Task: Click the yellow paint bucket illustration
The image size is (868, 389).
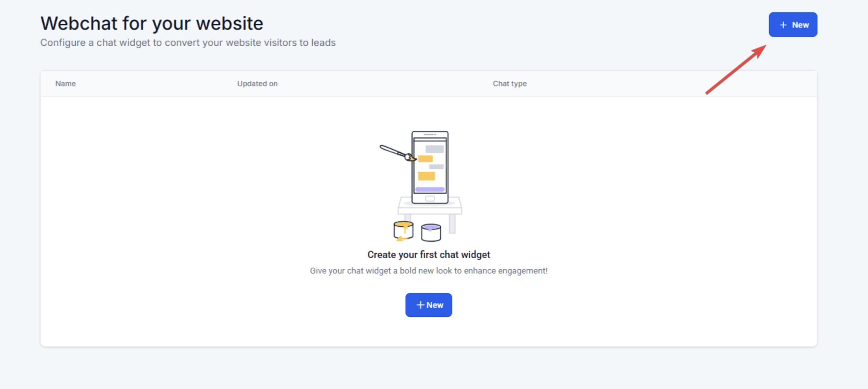Action: (x=403, y=231)
